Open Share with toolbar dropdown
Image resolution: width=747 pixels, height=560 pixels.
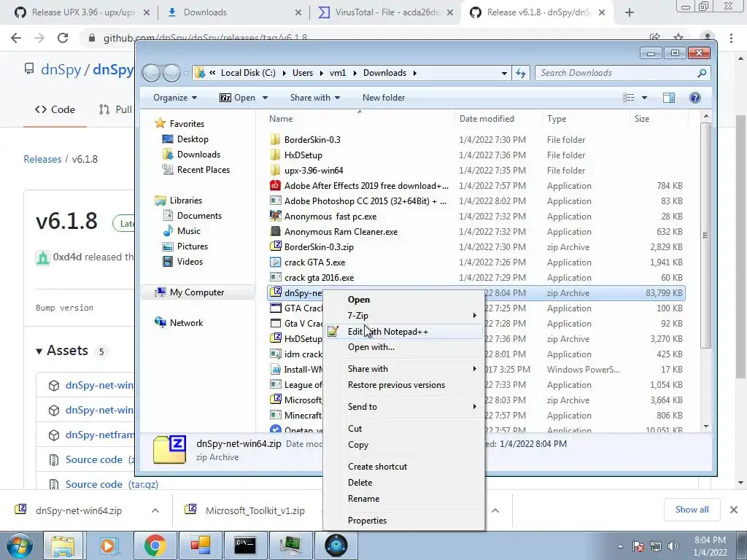(315, 98)
